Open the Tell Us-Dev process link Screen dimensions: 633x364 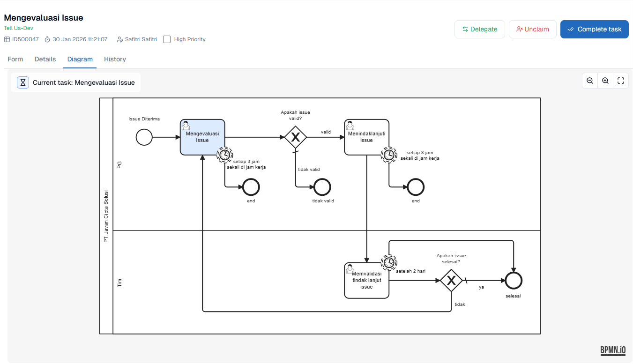(x=18, y=28)
